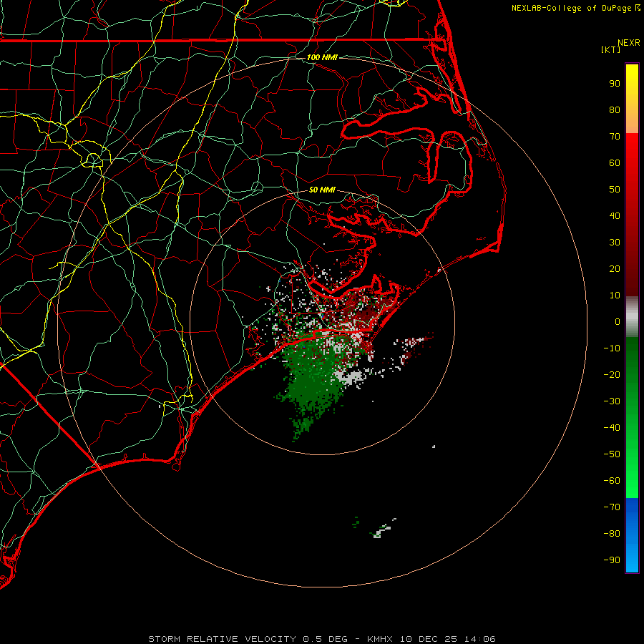Select the positive 80 knot scale label

[615, 110]
